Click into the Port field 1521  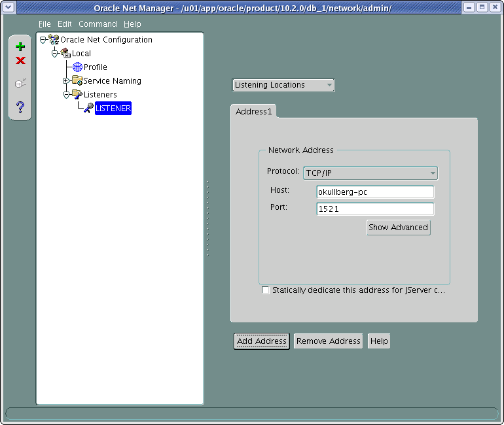click(375, 209)
